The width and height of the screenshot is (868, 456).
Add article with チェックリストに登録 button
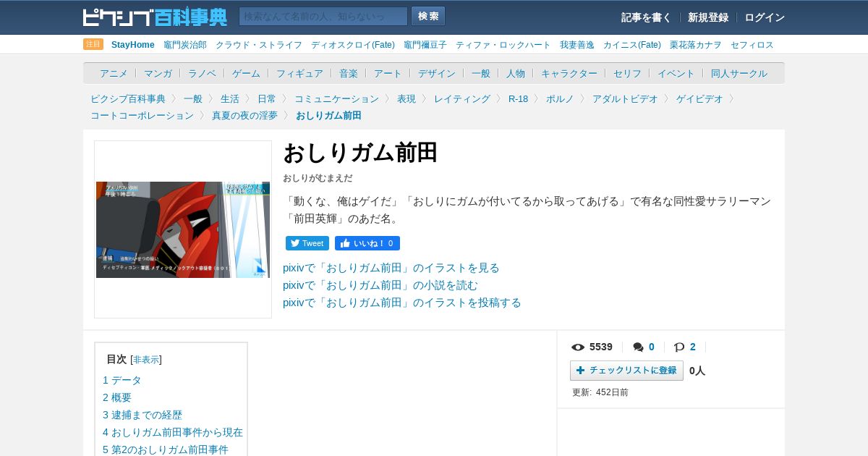coord(626,371)
